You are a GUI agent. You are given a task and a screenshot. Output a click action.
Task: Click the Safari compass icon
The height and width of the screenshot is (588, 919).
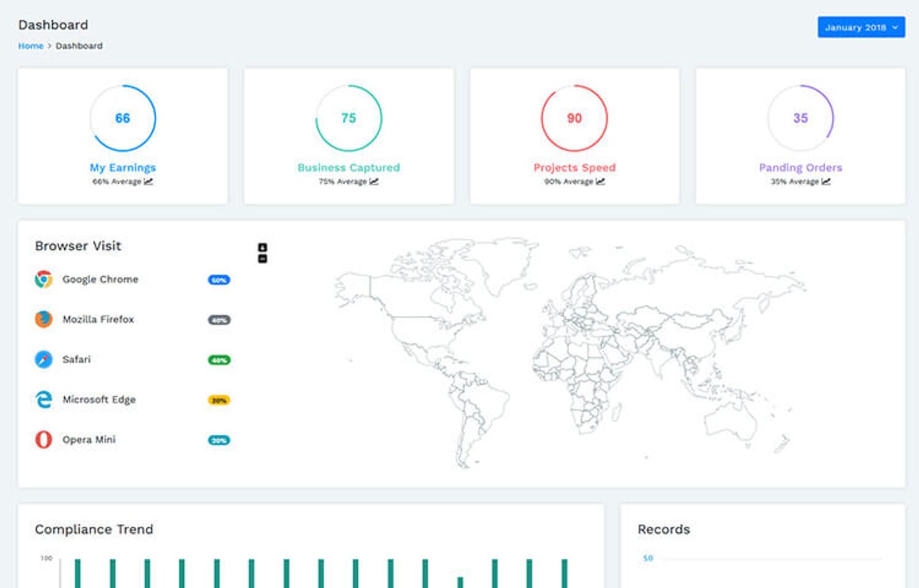[x=44, y=359]
